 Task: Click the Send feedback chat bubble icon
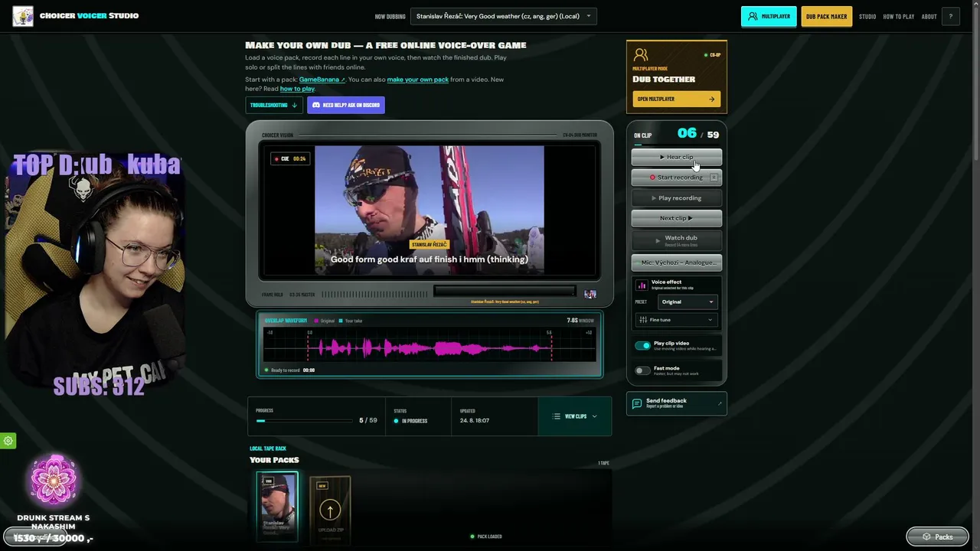coord(637,403)
